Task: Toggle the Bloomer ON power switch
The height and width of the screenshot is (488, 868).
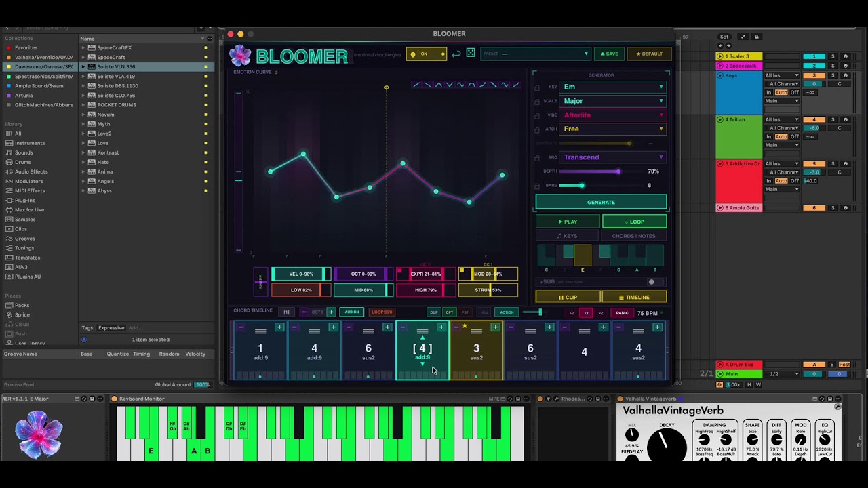Action: (427, 54)
